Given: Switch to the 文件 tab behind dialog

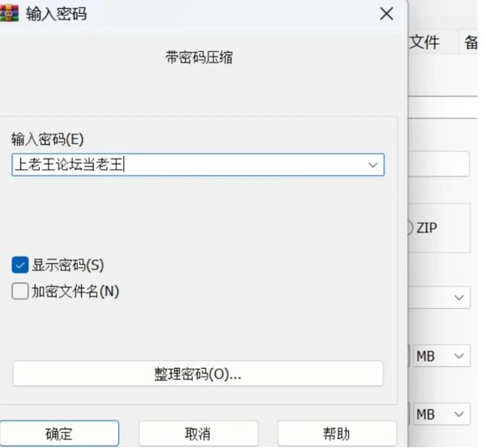Looking at the screenshot, I should tap(424, 43).
